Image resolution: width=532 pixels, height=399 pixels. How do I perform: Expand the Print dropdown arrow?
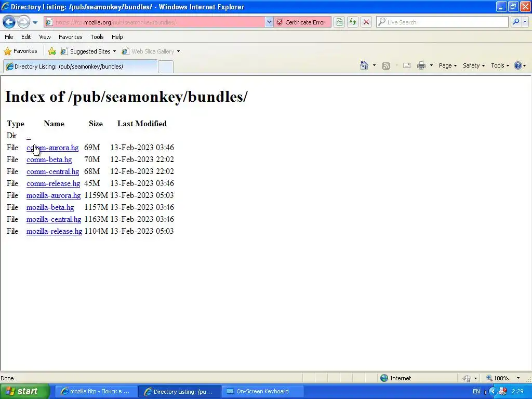pos(431,65)
